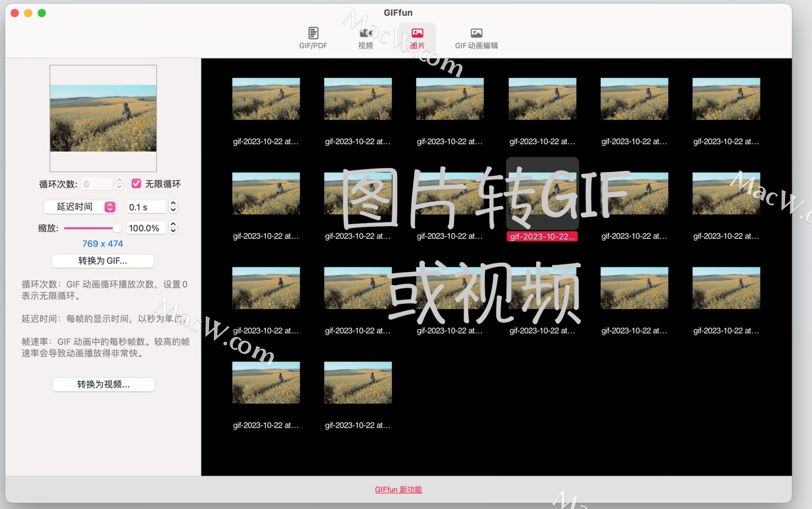
Task: Select the sixth thumbnail in the second row
Action: click(726, 193)
